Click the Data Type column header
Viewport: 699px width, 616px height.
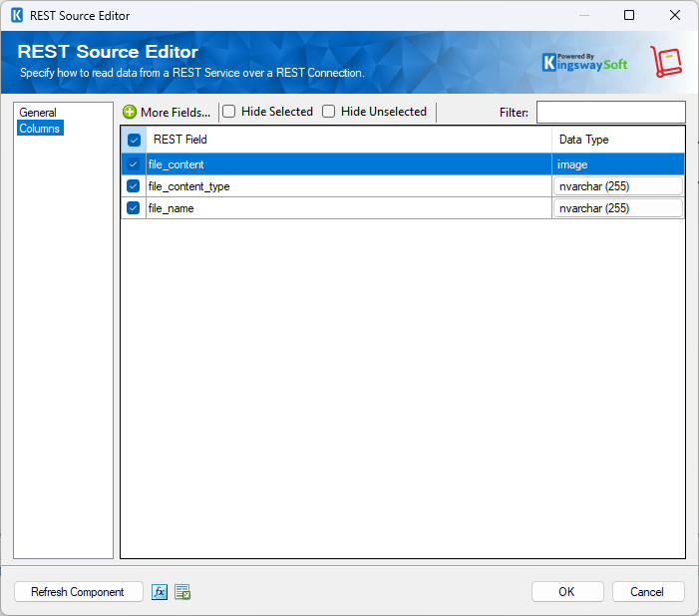[x=618, y=140]
